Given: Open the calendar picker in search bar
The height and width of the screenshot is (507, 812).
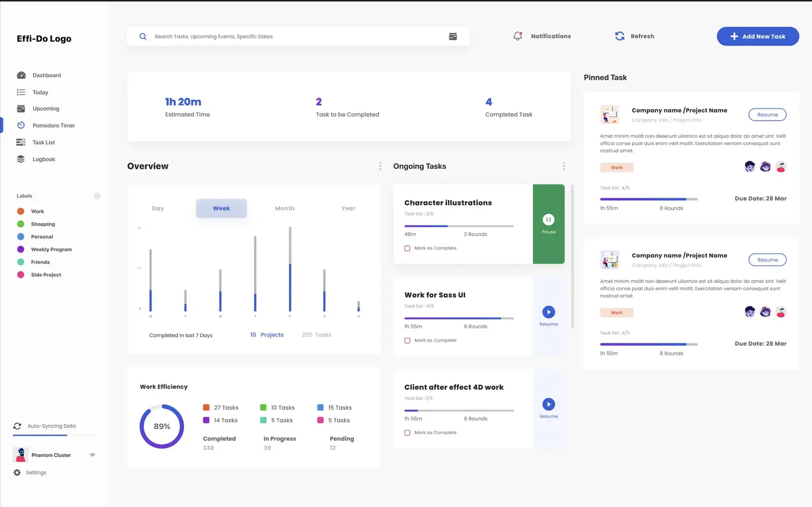Looking at the screenshot, I should pyautogui.click(x=453, y=37).
